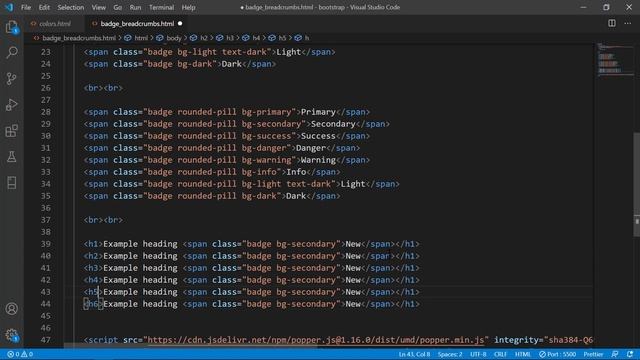Click the h6 opening tag on line 44
Image resolution: width=640 pixels, height=360 pixels.
point(93,304)
